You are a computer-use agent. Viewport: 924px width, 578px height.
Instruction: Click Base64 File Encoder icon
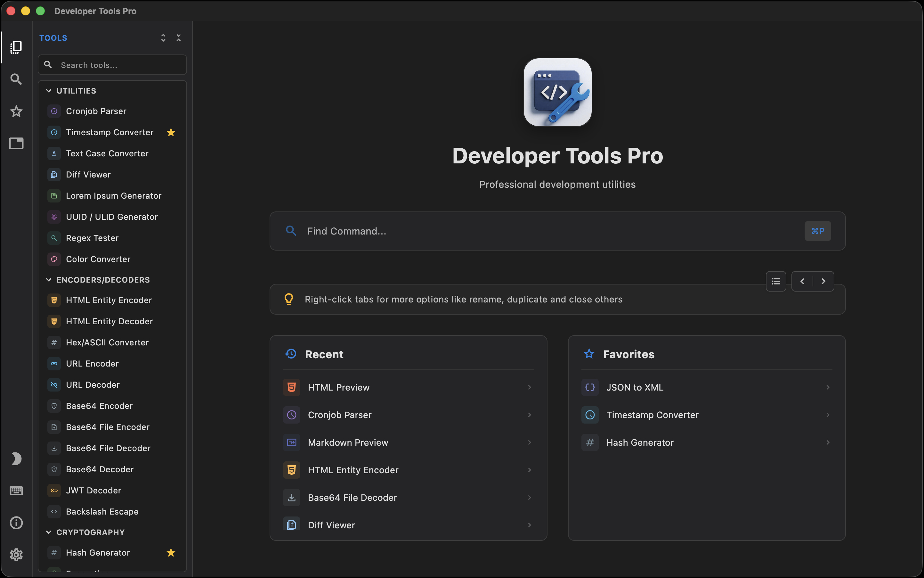click(54, 427)
